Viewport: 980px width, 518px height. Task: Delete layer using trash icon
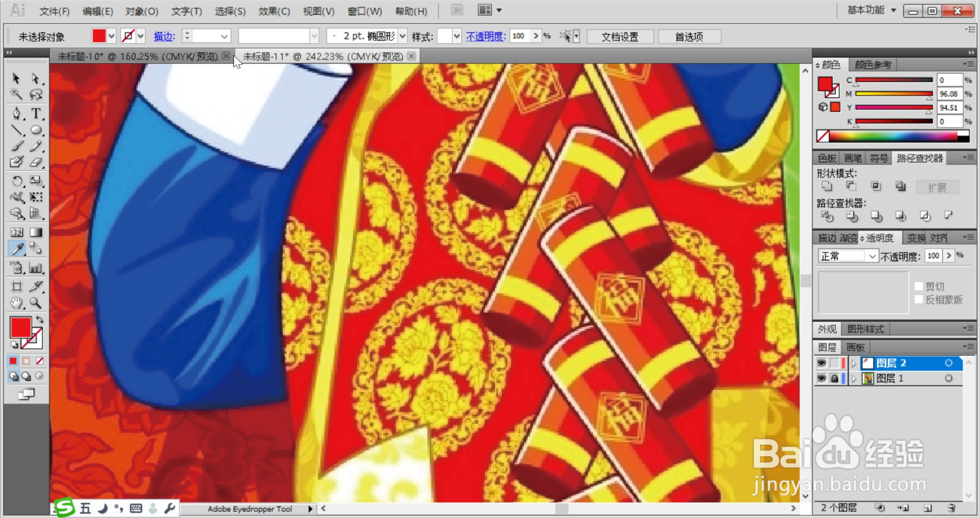951,508
